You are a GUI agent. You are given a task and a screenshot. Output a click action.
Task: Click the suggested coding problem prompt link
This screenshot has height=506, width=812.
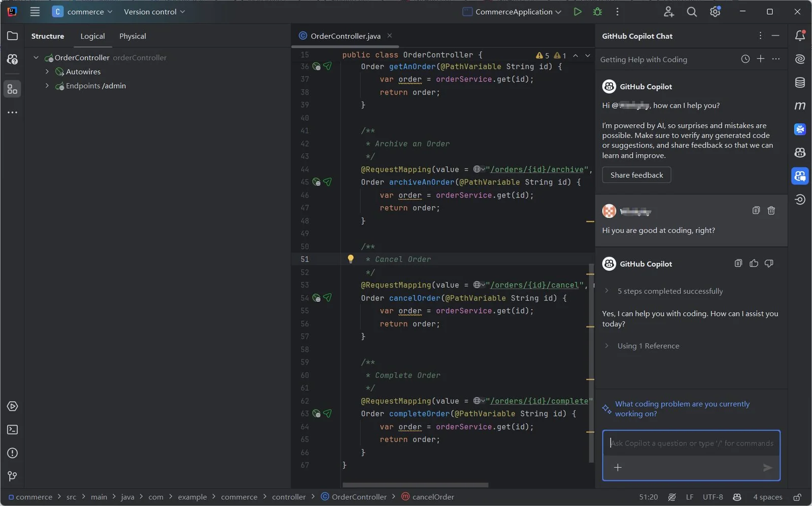click(682, 409)
